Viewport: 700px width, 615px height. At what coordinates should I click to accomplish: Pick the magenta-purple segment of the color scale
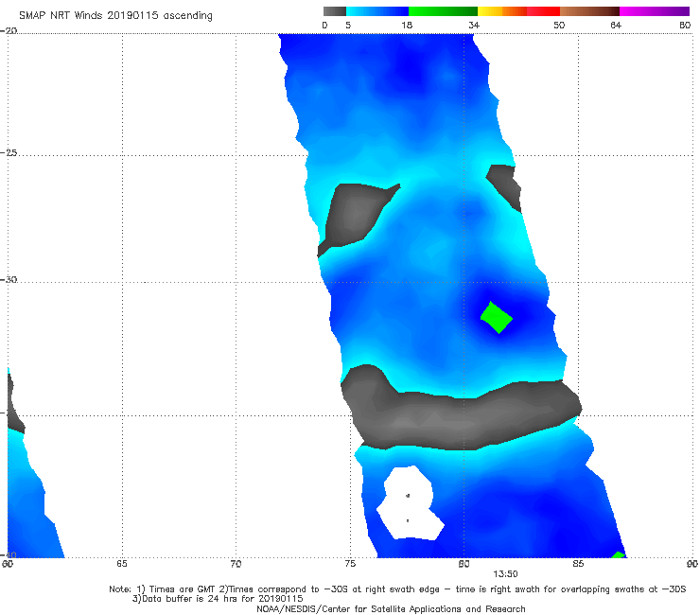(655, 11)
